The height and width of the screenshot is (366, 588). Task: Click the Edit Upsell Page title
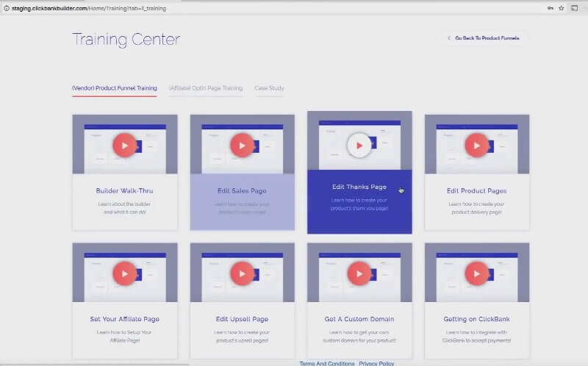tap(242, 319)
